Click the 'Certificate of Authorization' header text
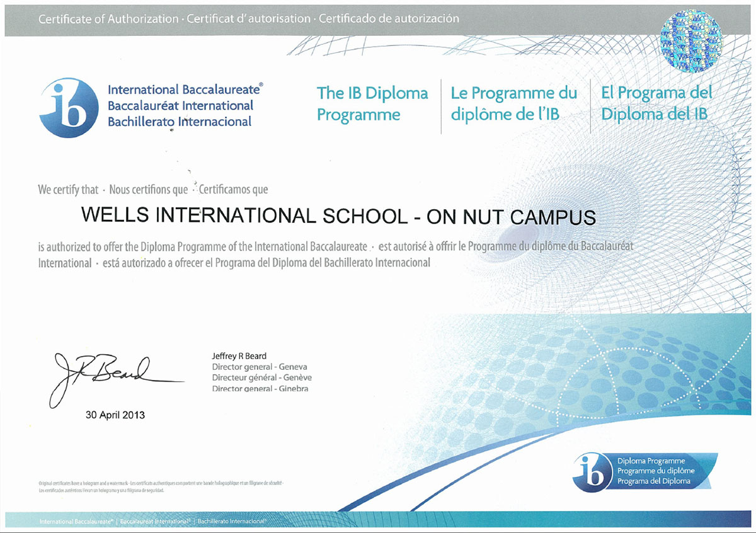The height and width of the screenshot is (533, 756). click(108, 18)
